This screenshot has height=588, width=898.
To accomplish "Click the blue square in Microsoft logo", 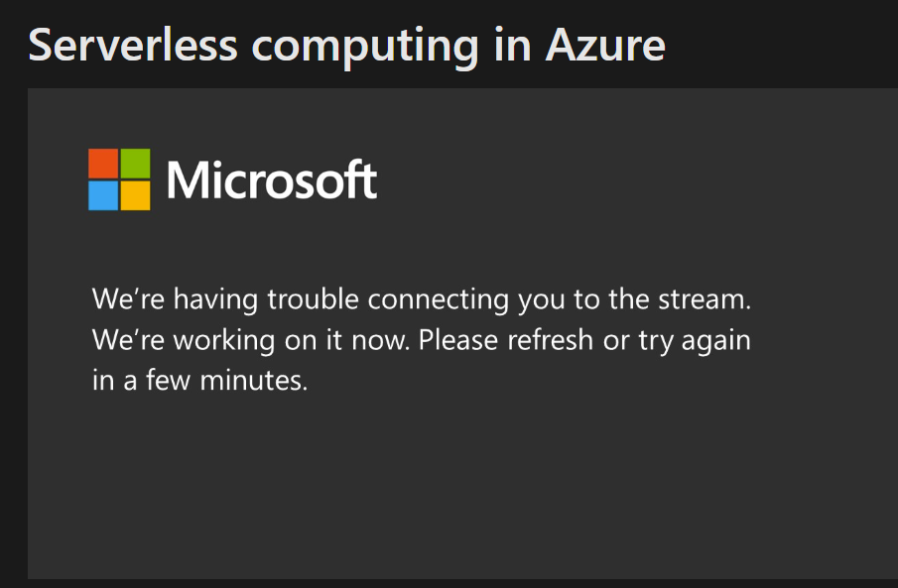I will tap(103, 195).
